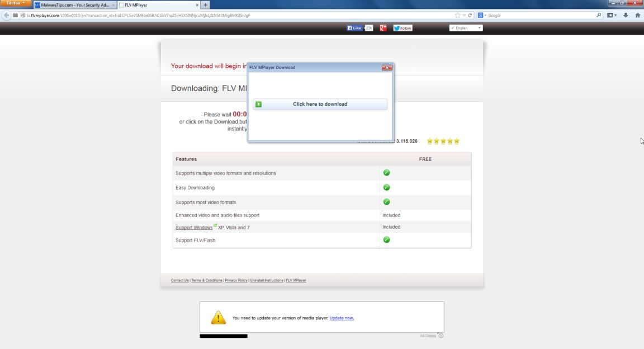Screen dimensions: 644x349
Task: Click the 'Update now.' link
Action: pos(342,318)
